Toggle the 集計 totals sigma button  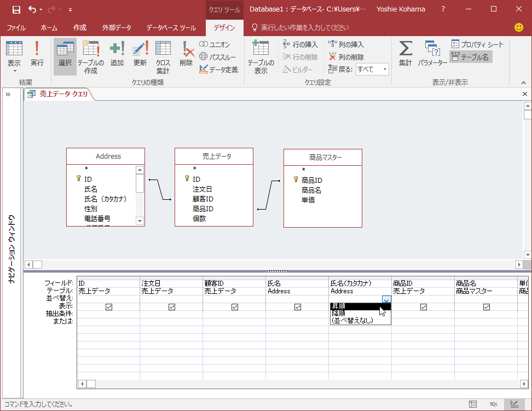point(406,54)
